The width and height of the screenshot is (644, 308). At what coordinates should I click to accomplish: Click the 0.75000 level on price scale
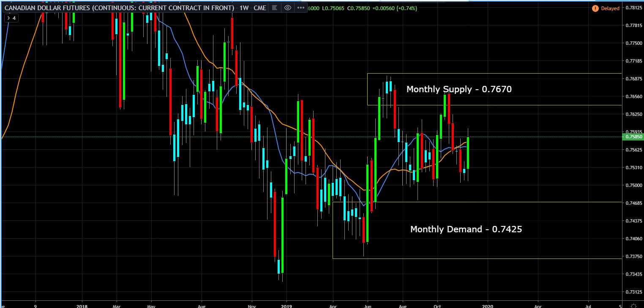(x=633, y=185)
